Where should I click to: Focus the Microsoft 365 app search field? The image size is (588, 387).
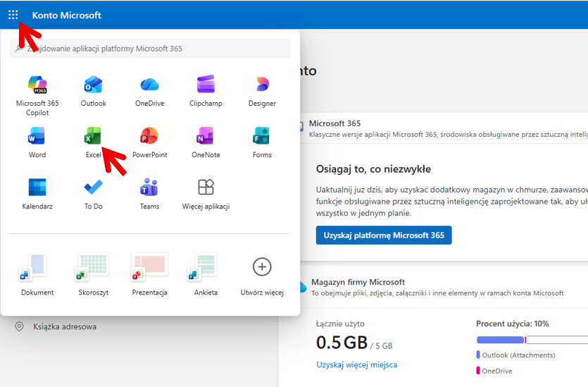tap(150, 49)
